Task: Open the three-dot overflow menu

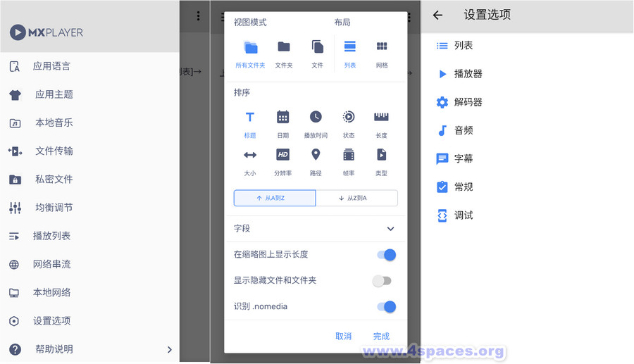Action: coord(198,15)
